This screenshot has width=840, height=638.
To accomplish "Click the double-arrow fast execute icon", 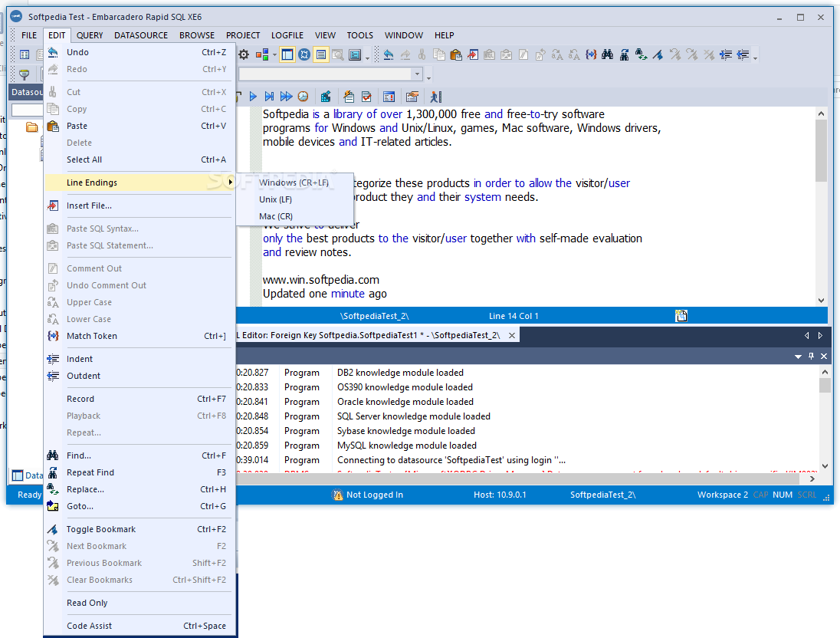I will pos(286,97).
